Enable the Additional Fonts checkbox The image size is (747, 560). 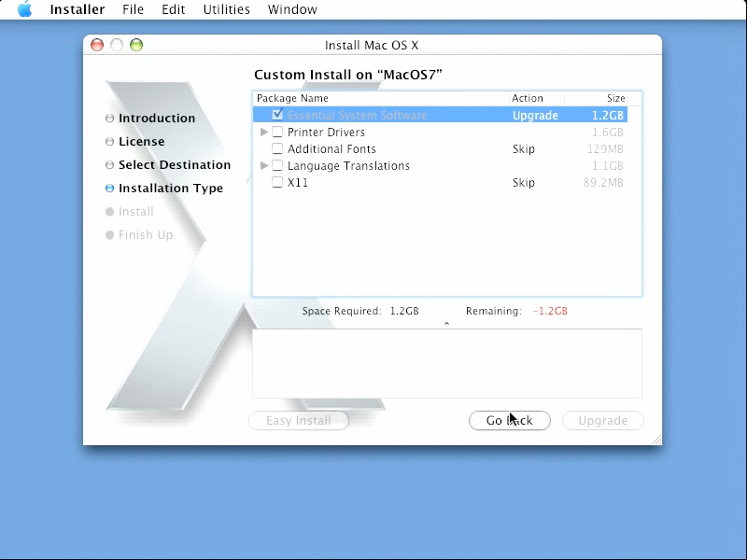[277, 148]
